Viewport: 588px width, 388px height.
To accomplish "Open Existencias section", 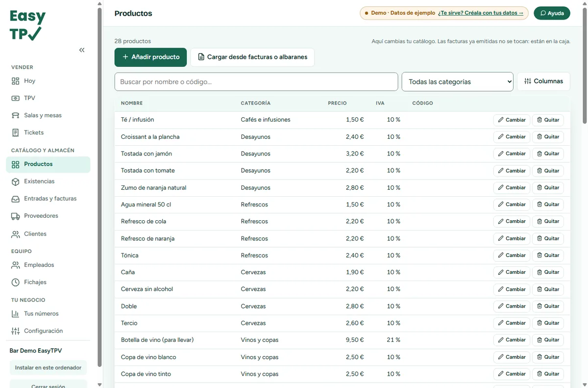I will 48,181.
